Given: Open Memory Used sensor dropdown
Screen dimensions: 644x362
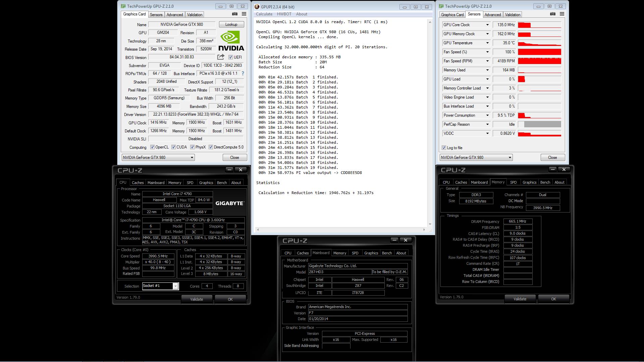Looking at the screenshot, I should pyautogui.click(x=487, y=70).
